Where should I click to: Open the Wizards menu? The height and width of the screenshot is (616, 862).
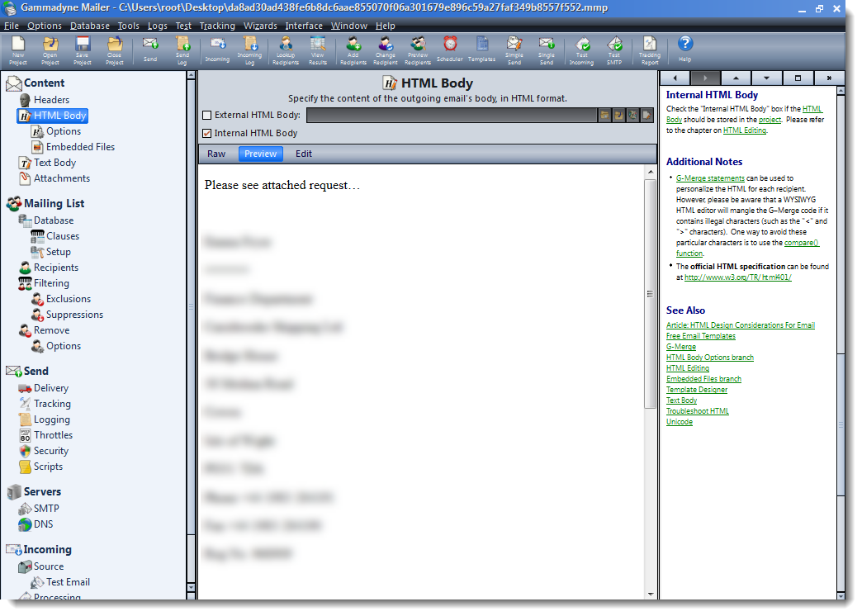tap(260, 26)
